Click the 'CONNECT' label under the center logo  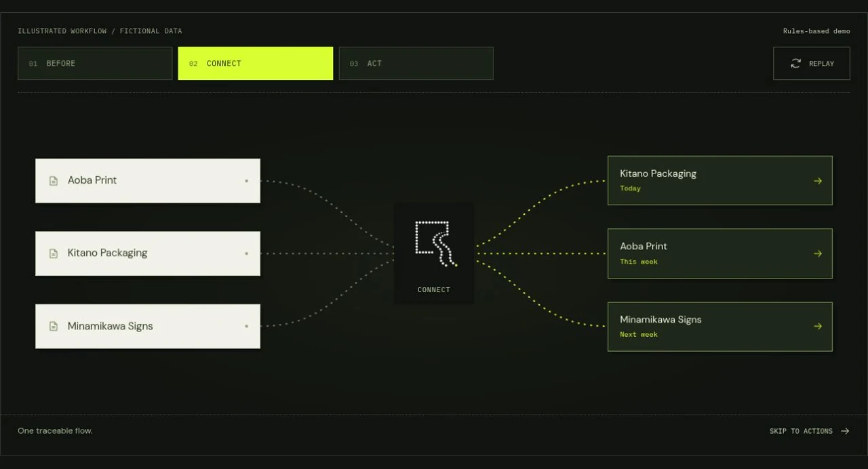point(434,290)
